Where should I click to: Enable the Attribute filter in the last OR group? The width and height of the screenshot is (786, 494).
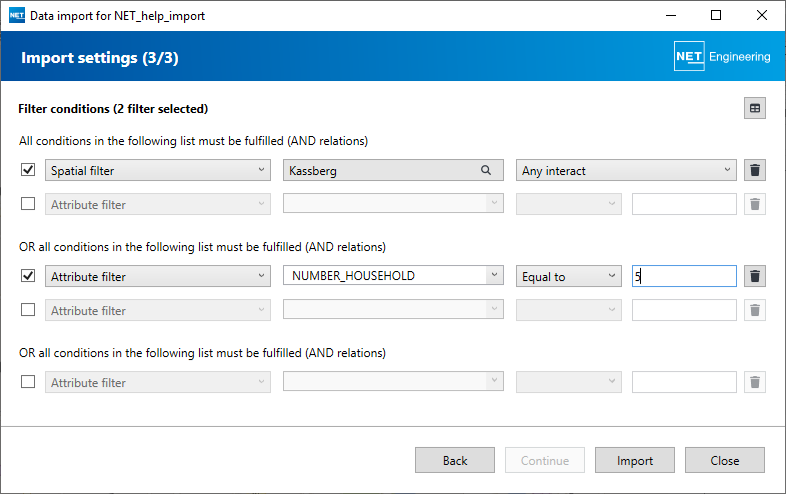(28, 382)
